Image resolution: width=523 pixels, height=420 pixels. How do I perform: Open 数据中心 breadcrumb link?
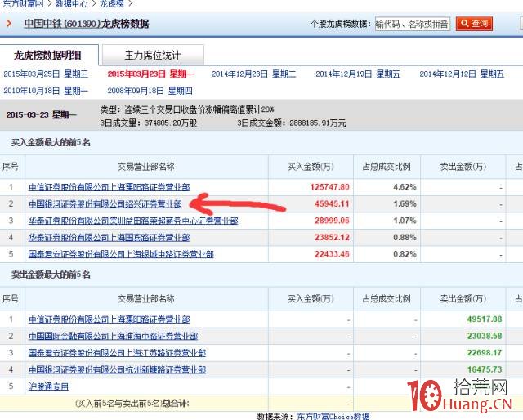pos(71,3)
